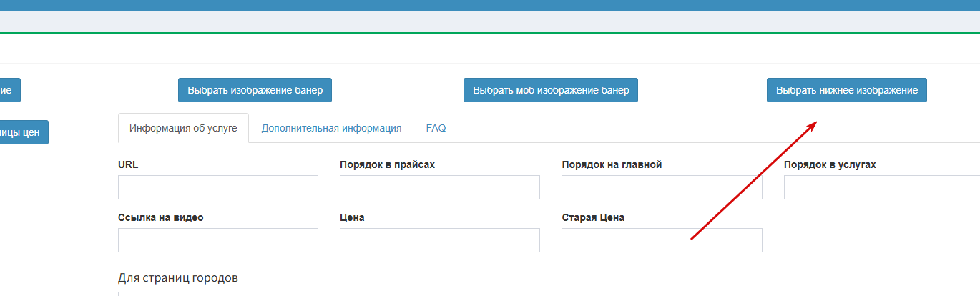The width and height of the screenshot is (980, 296).
Task: Click the 'Для страниц городов' heading
Action: coord(177,277)
